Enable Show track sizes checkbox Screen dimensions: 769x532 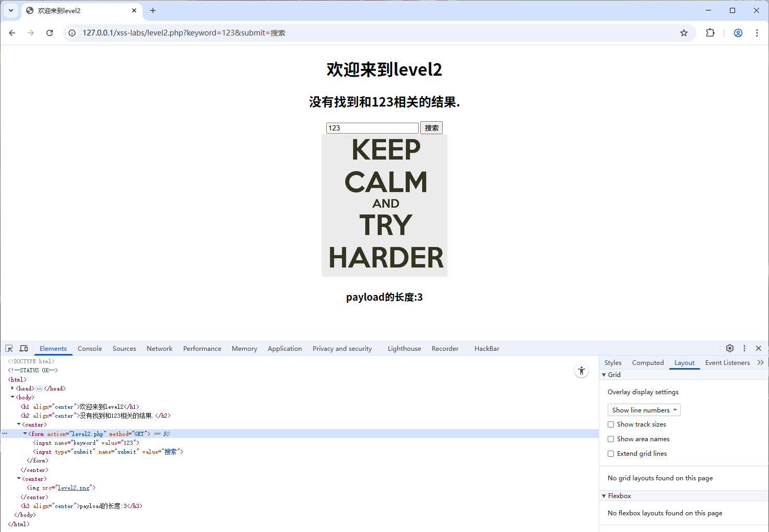(611, 424)
